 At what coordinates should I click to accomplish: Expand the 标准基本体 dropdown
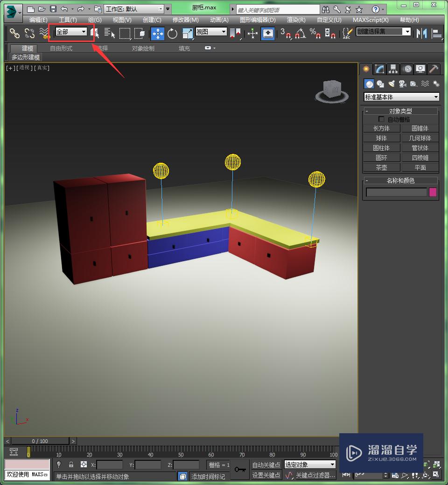click(401, 97)
